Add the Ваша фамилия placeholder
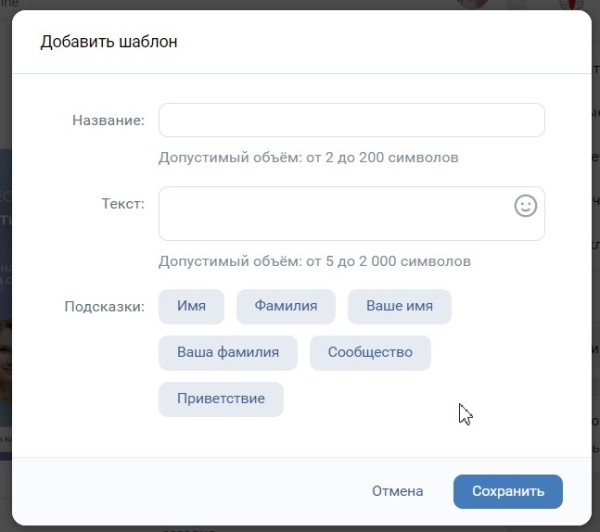The width and height of the screenshot is (600, 532). pyautogui.click(x=227, y=353)
